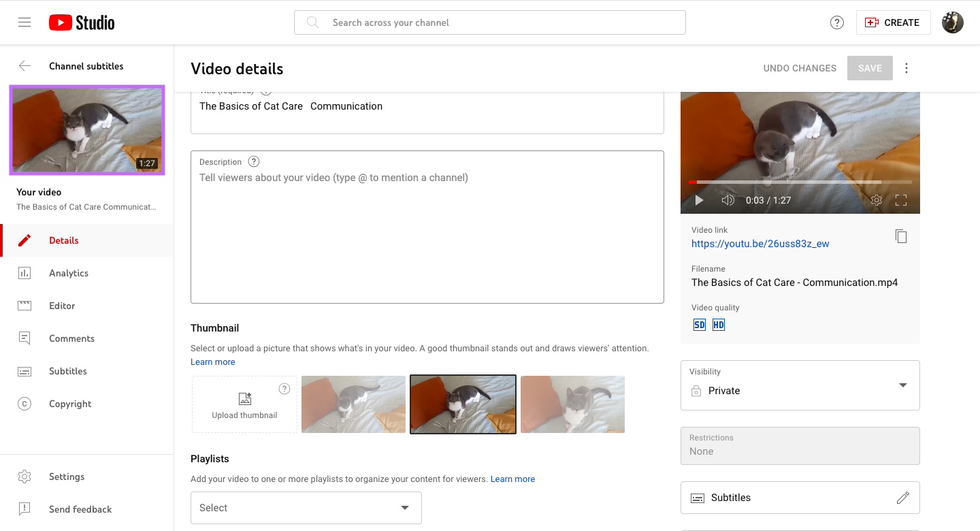The image size is (980, 531).
Task: Open the Editor panel
Action: tap(62, 305)
